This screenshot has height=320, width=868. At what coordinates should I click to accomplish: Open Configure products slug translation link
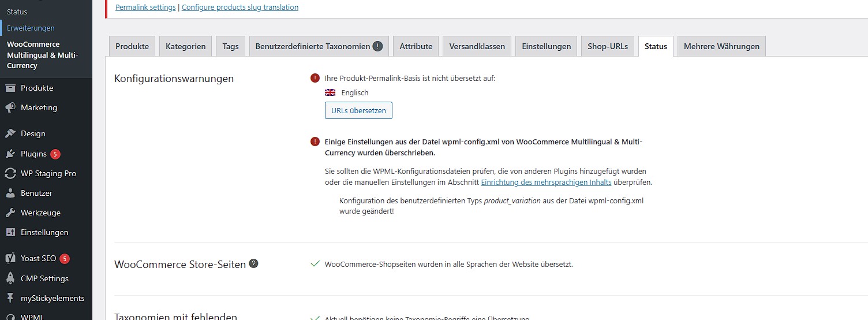(240, 8)
